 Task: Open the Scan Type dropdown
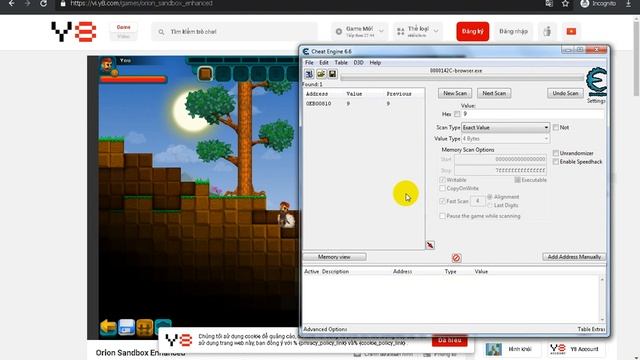(505, 127)
